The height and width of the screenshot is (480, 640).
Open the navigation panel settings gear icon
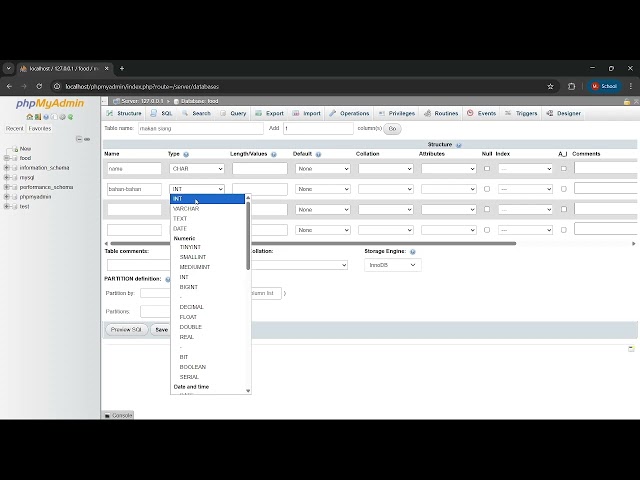tap(62, 117)
